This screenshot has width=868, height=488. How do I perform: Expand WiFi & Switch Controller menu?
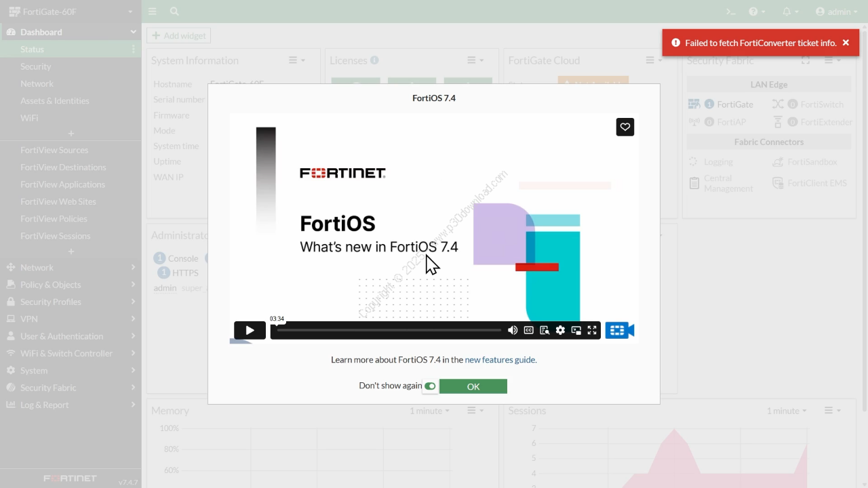pos(71,353)
